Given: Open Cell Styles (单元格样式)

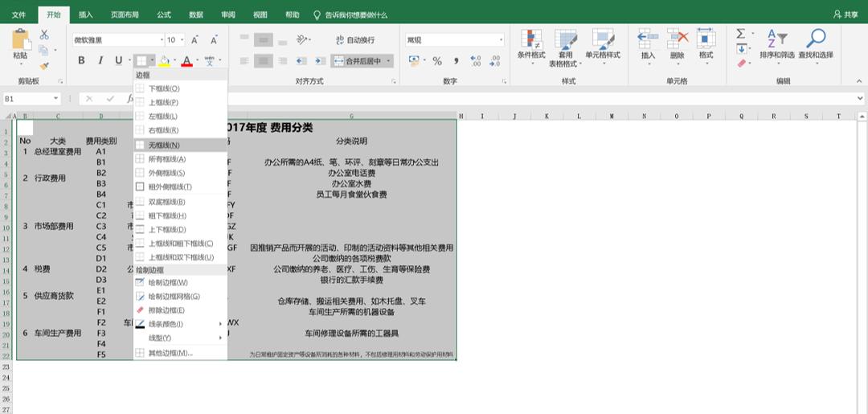Looking at the screenshot, I should click(603, 46).
